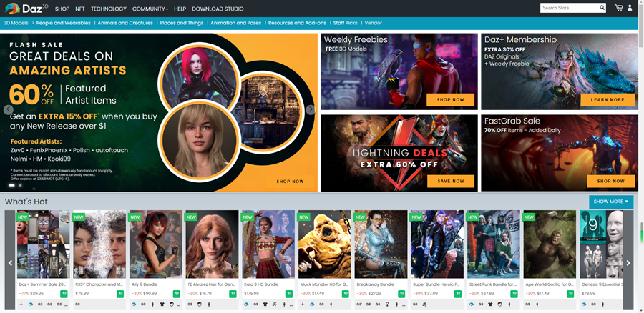The width and height of the screenshot is (644, 313).
Task: Click Learn More on Daz+ Membership
Action: (x=608, y=99)
